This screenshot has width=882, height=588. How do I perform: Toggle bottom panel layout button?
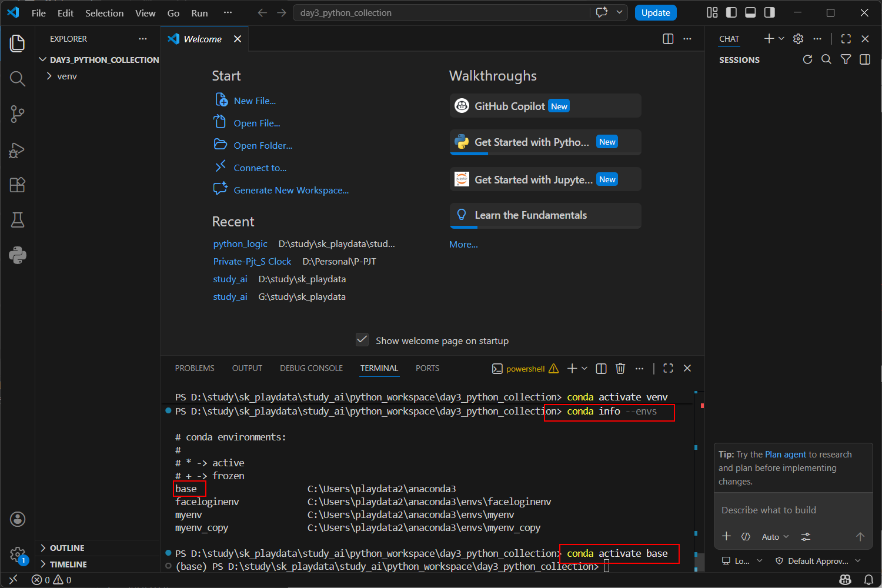(x=750, y=12)
